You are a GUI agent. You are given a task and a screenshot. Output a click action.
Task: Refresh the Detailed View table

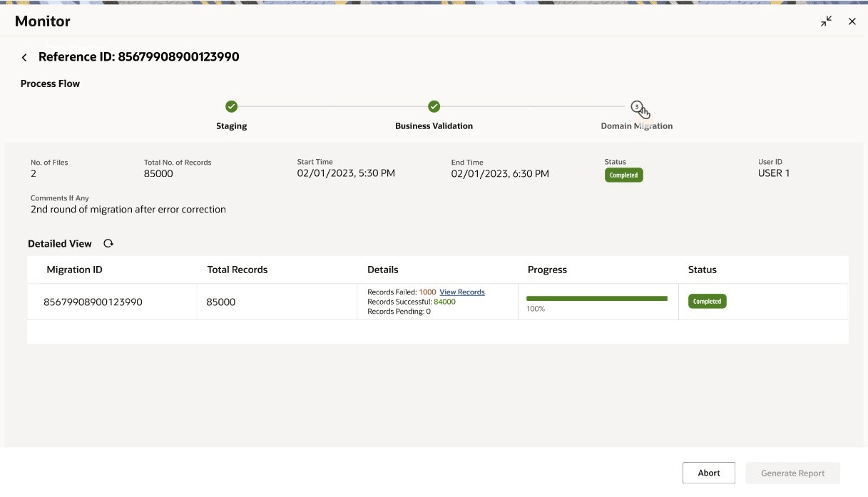click(108, 244)
